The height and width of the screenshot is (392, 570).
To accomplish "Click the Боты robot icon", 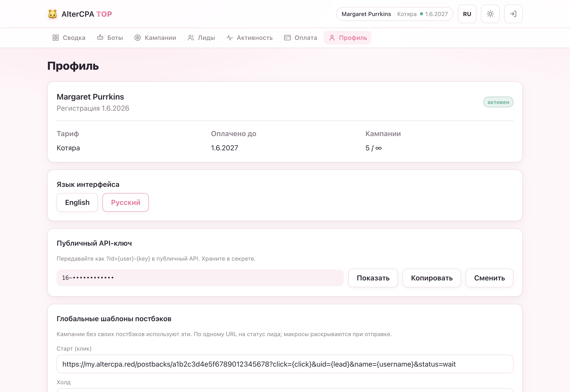I will pyautogui.click(x=100, y=37).
